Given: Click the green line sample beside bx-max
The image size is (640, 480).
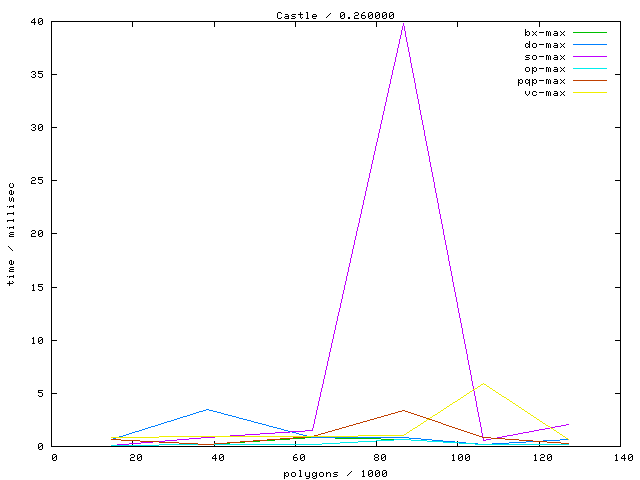Looking at the screenshot, I should (590, 33).
